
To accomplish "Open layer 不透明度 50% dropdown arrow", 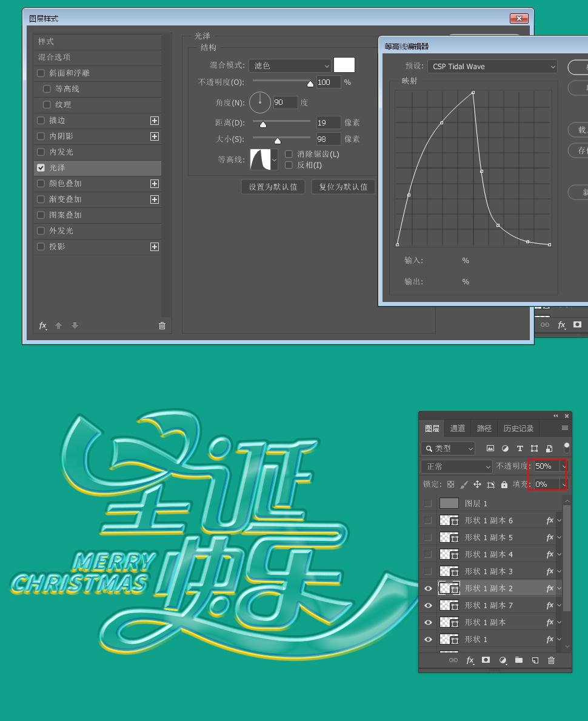I will click(x=564, y=466).
